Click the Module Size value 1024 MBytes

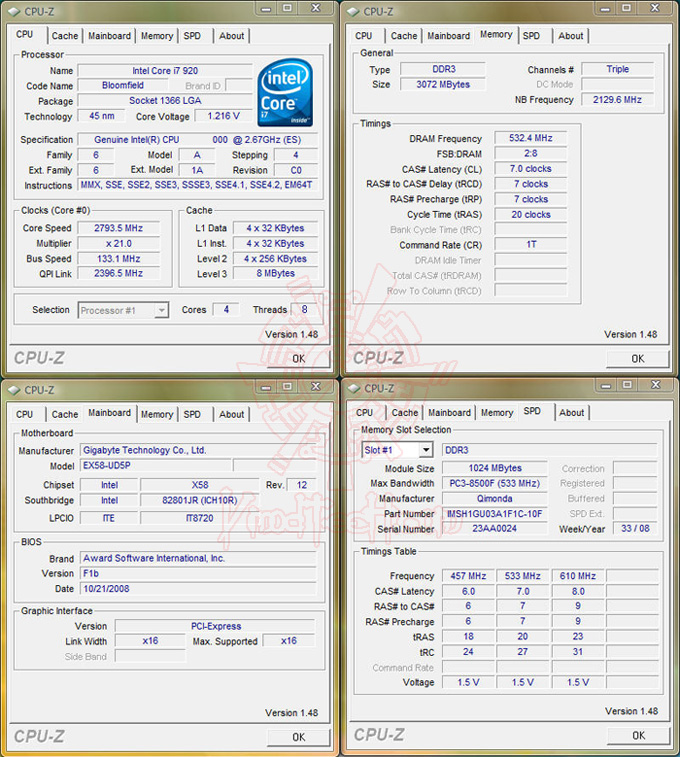495,468
